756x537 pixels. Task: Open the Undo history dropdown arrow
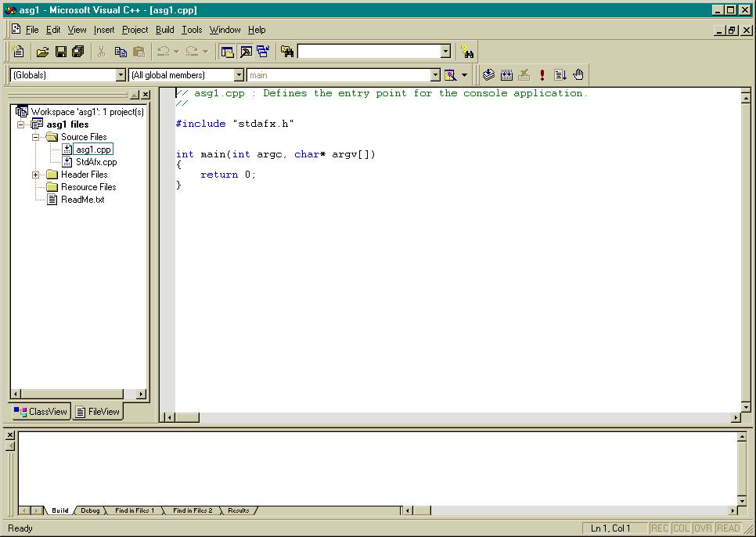pyautogui.click(x=176, y=51)
